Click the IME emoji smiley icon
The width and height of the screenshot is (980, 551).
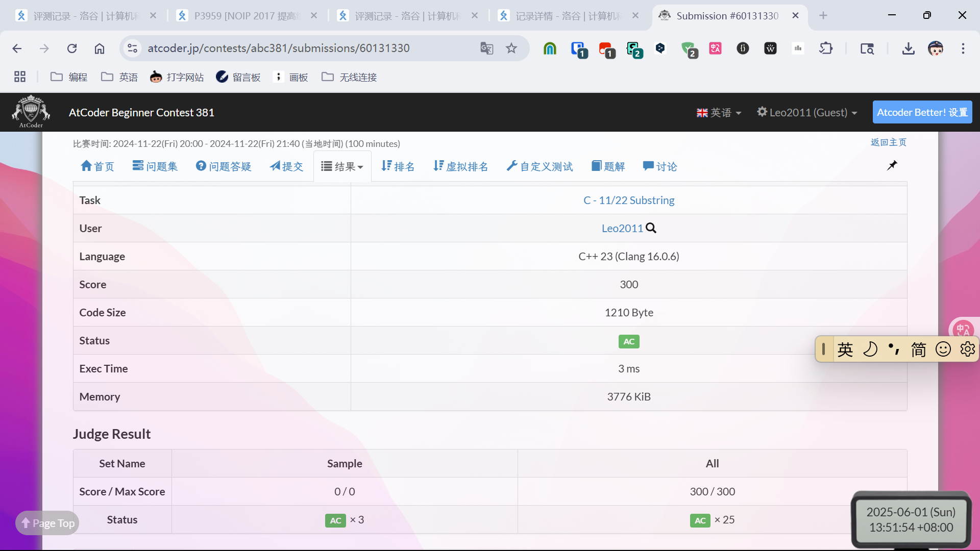943,349
